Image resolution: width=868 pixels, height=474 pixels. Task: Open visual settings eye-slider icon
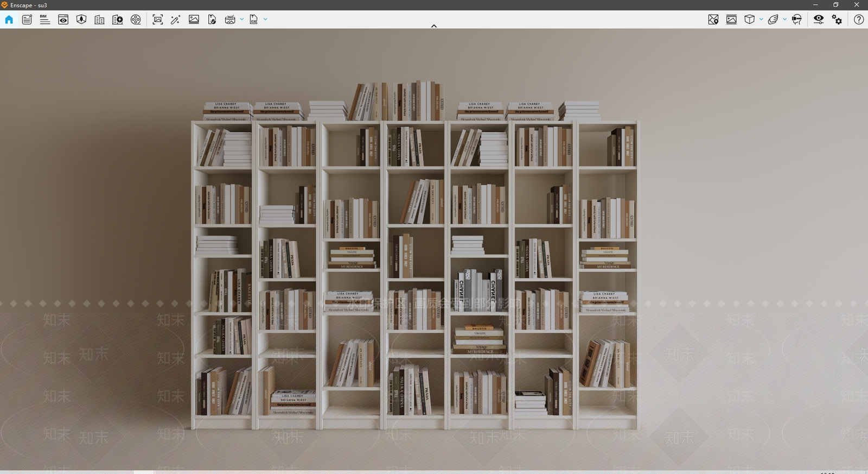[819, 20]
